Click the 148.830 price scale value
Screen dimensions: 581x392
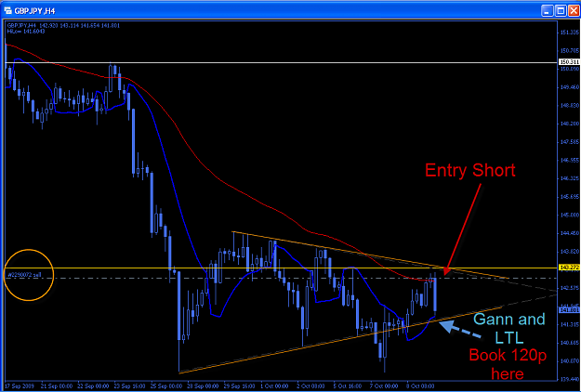569,106
